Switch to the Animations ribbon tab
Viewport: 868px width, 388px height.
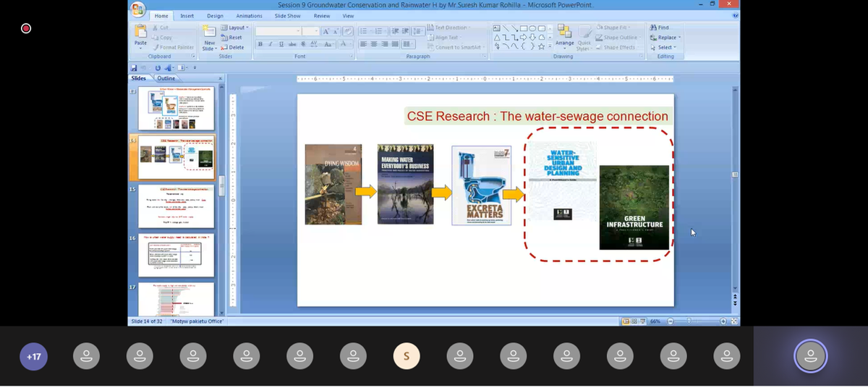tap(250, 16)
